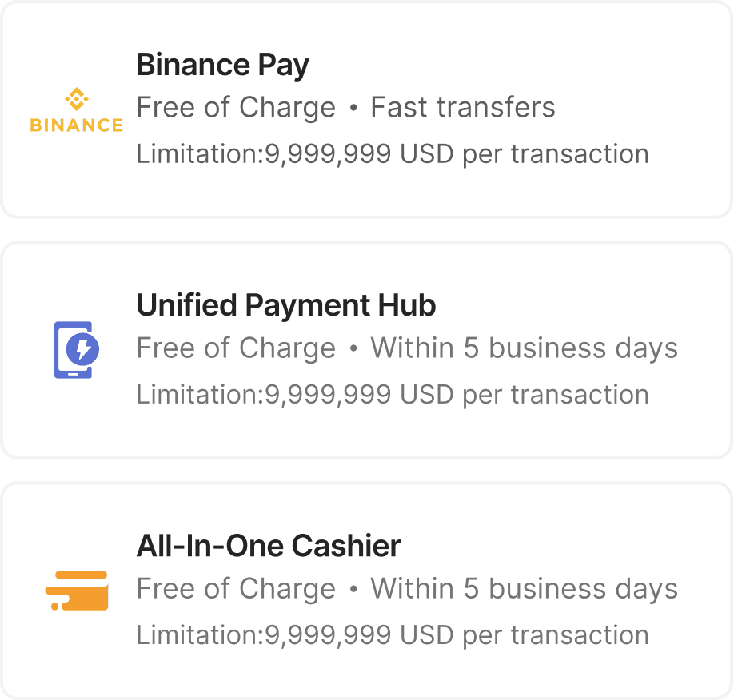Click the Binance Pay transaction limitation text
Viewport: 734px width, 700px height.
[x=393, y=153]
